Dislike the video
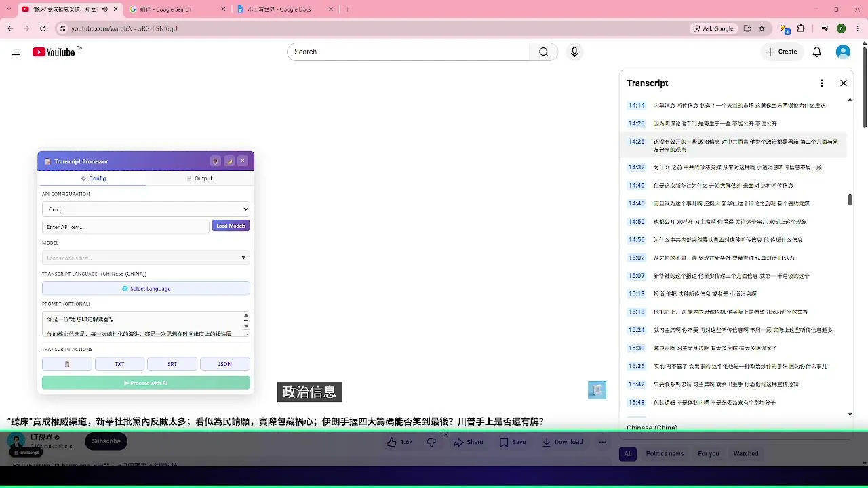The width and height of the screenshot is (868, 488). pos(431,442)
